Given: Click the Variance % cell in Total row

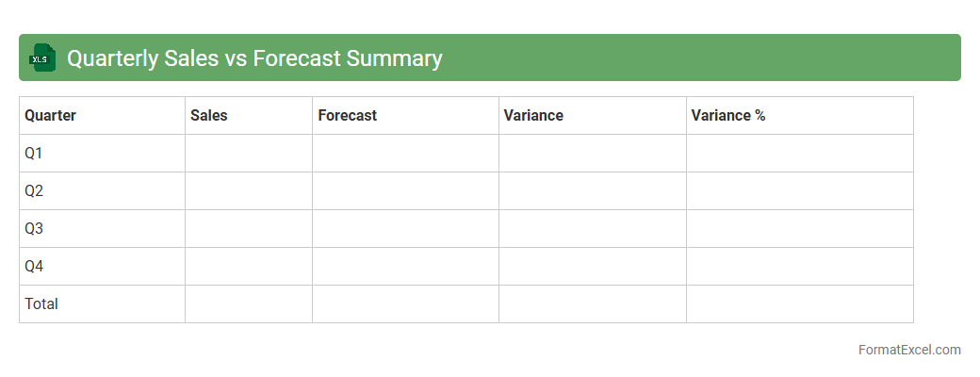Looking at the screenshot, I should (799, 304).
